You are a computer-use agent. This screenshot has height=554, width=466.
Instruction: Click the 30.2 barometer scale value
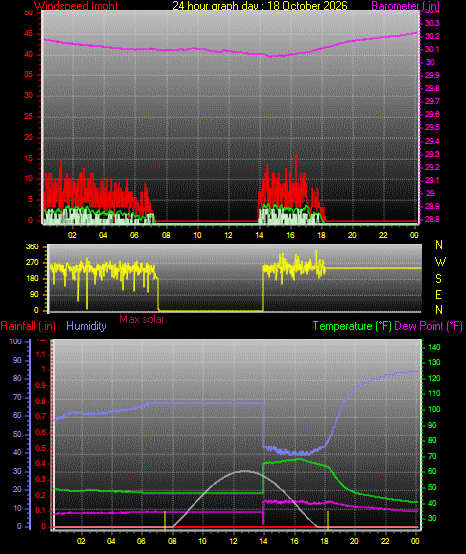pos(432,36)
